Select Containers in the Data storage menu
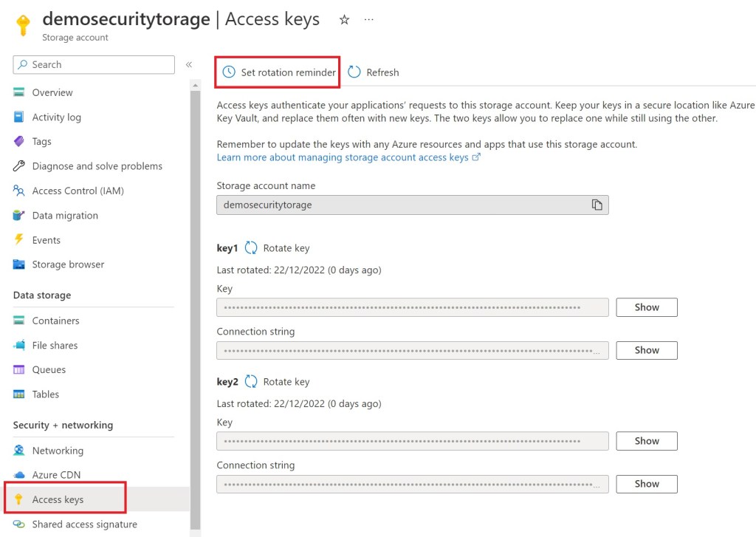Screen dimensions: 756x537 pos(55,321)
